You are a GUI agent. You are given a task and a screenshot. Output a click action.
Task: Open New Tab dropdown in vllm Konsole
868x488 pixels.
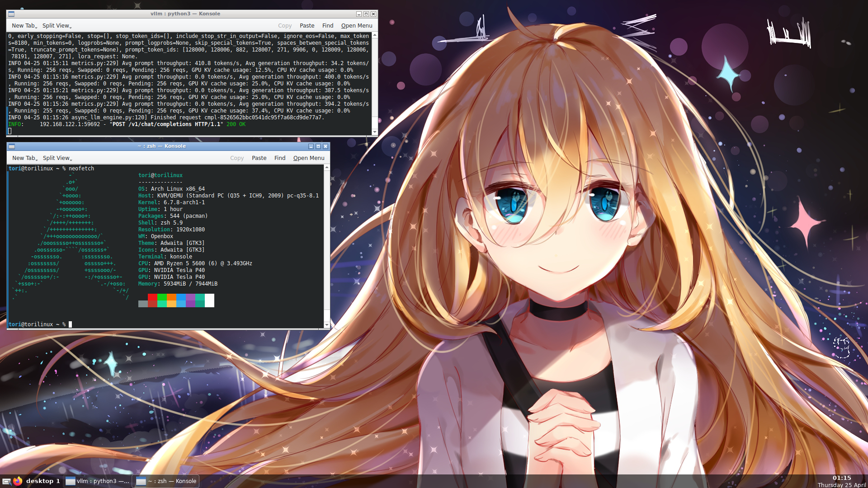[x=24, y=26]
